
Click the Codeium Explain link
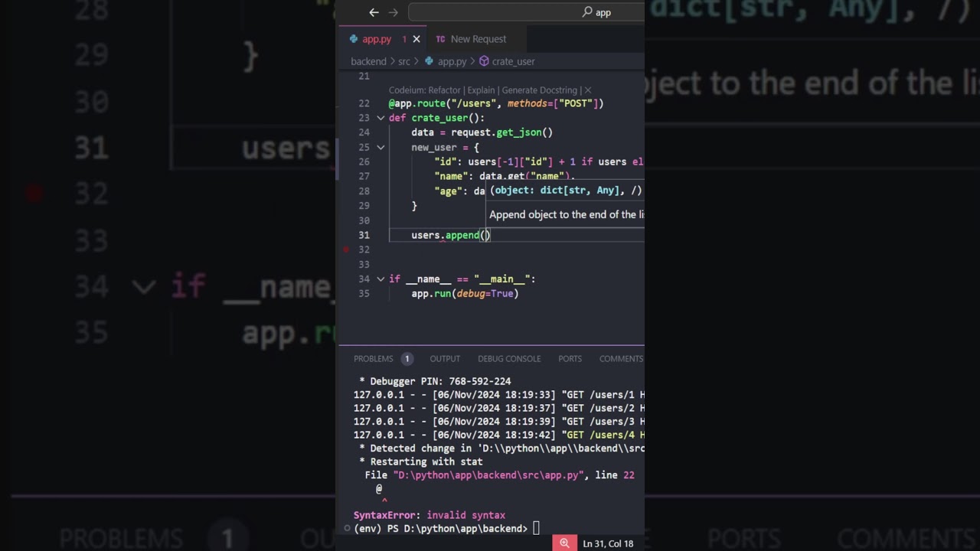[x=482, y=90]
